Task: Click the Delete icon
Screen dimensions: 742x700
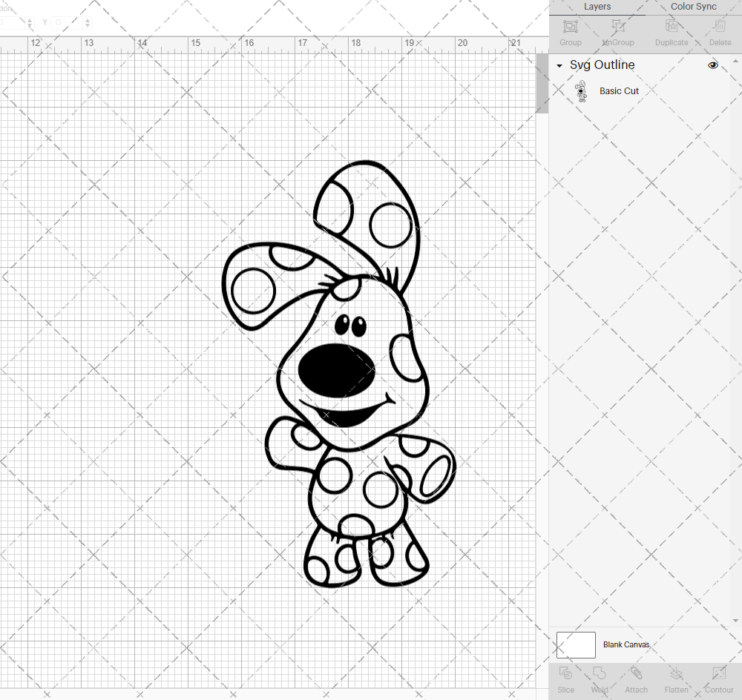Action: click(x=719, y=33)
